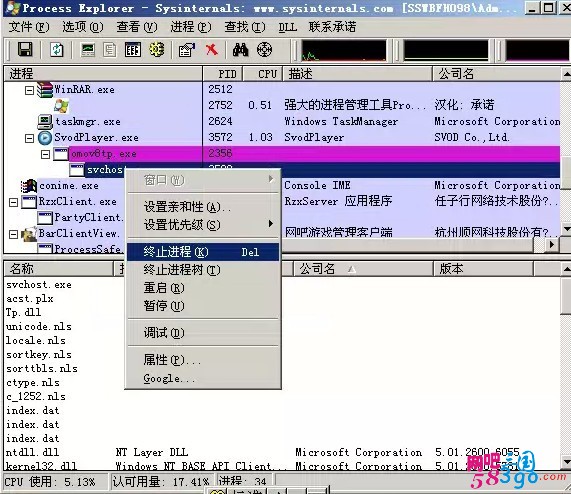Expand the 窗口 submenu arrow
571x494 pixels.
[x=271, y=179]
